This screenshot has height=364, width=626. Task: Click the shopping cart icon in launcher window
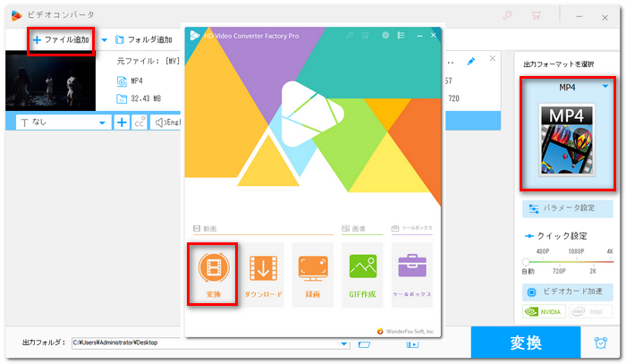click(x=365, y=36)
